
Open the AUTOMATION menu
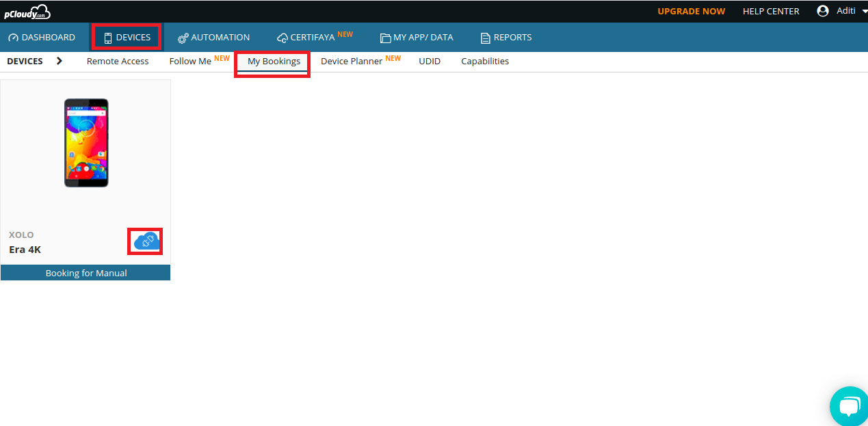(x=214, y=38)
